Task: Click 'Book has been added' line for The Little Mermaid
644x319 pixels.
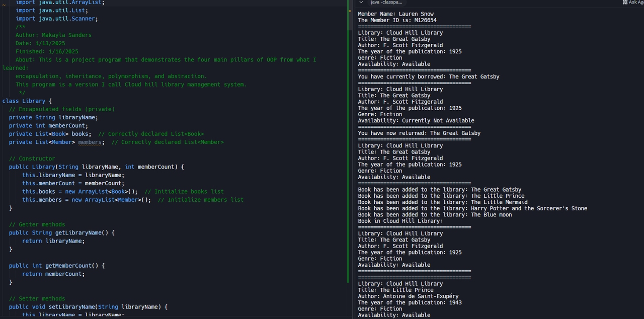Action: (443, 202)
